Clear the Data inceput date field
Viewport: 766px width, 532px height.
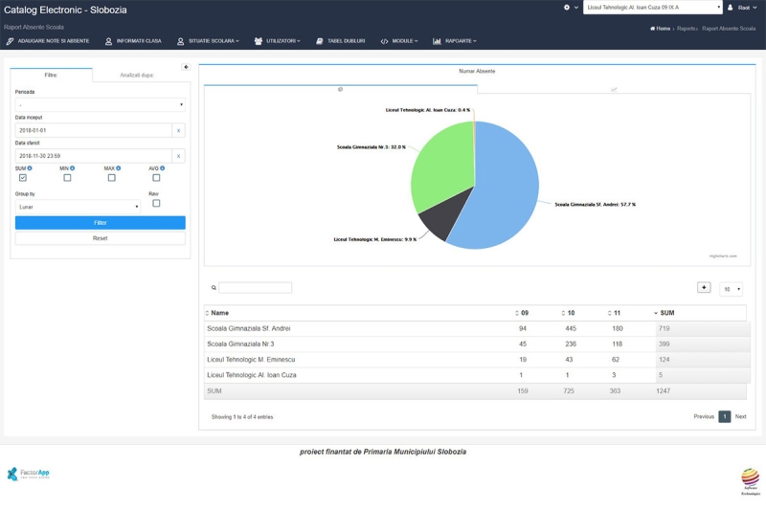click(178, 130)
